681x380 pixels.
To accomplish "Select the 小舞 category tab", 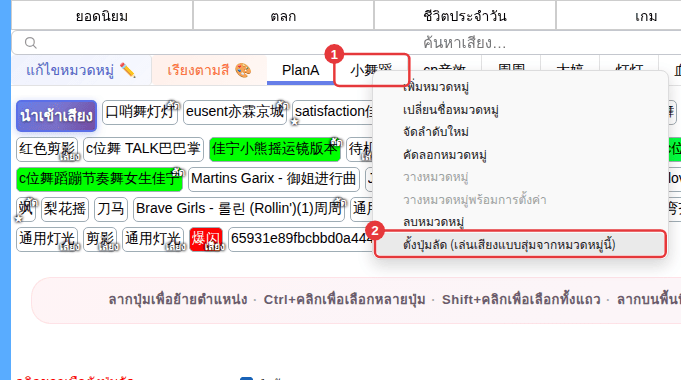I will (x=371, y=69).
